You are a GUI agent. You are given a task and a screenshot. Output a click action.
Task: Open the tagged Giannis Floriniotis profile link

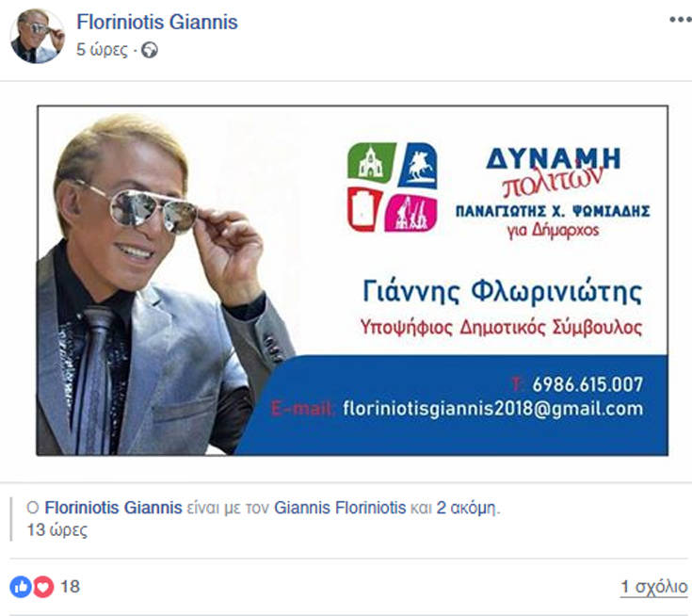click(x=339, y=508)
